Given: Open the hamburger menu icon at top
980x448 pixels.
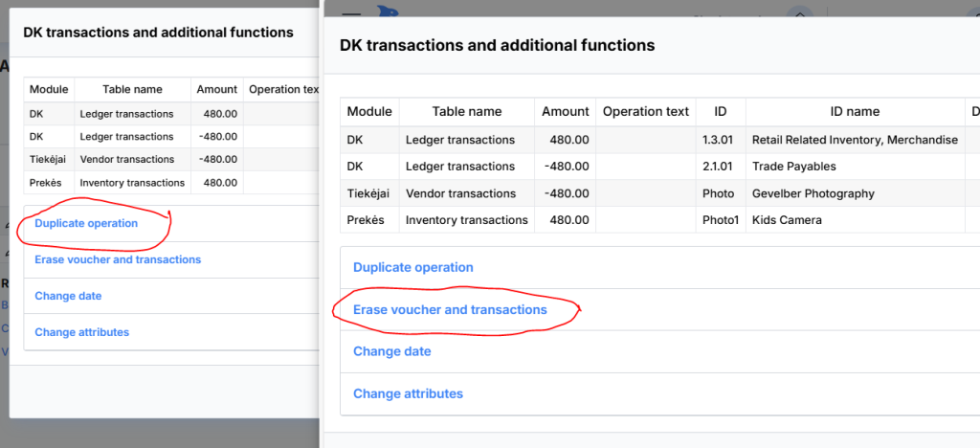Looking at the screenshot, I should coord(351,11).
